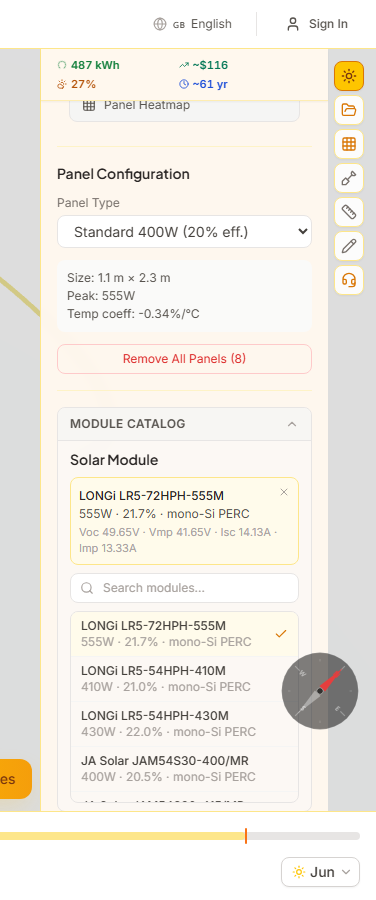Click the user profile icon

point(293,24)
